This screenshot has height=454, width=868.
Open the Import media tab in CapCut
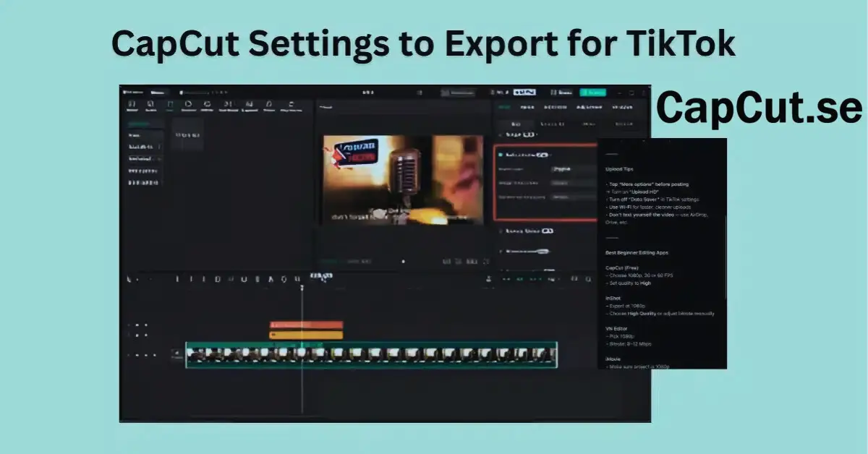[132, 106]
